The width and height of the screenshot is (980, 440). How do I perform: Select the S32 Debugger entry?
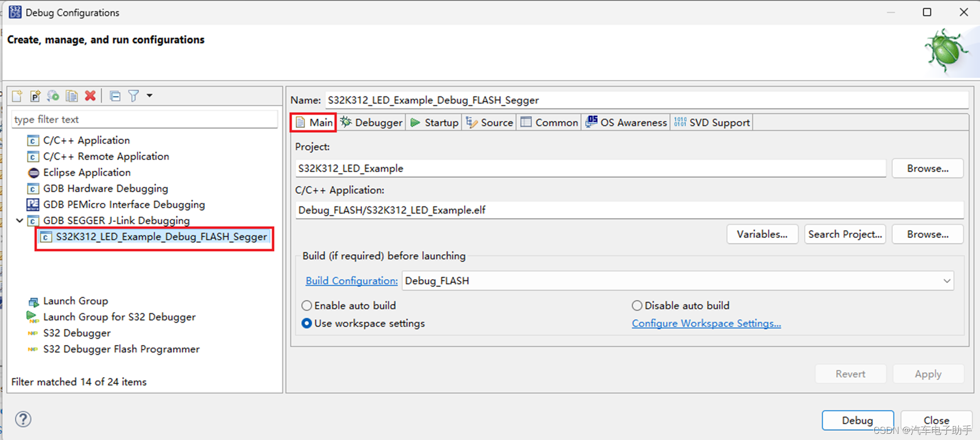click(77, 333)
